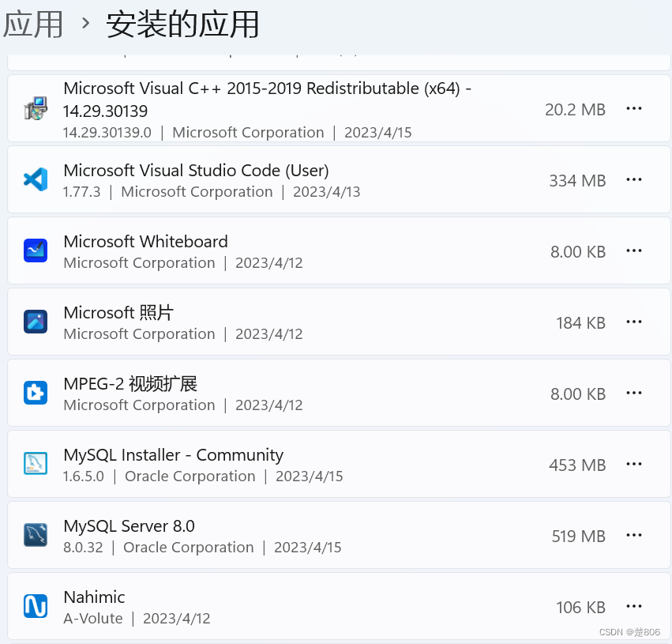
Task: Click version 8.0.32 of MySQL Server
Action: coord(83,548)
